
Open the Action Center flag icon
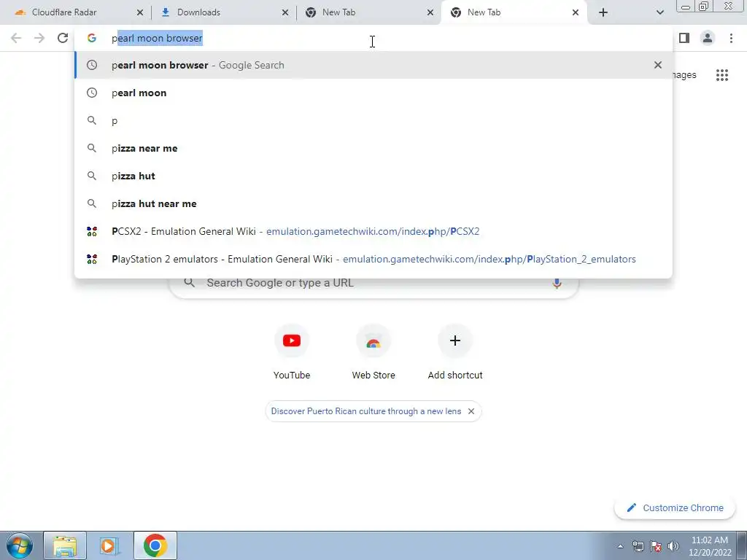[x=656, y=546]
